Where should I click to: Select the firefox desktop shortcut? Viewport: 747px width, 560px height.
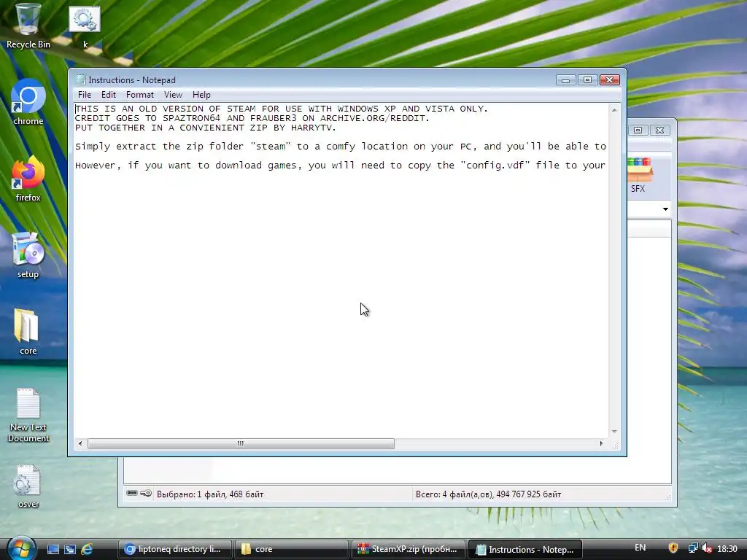[x=28, y=179]
